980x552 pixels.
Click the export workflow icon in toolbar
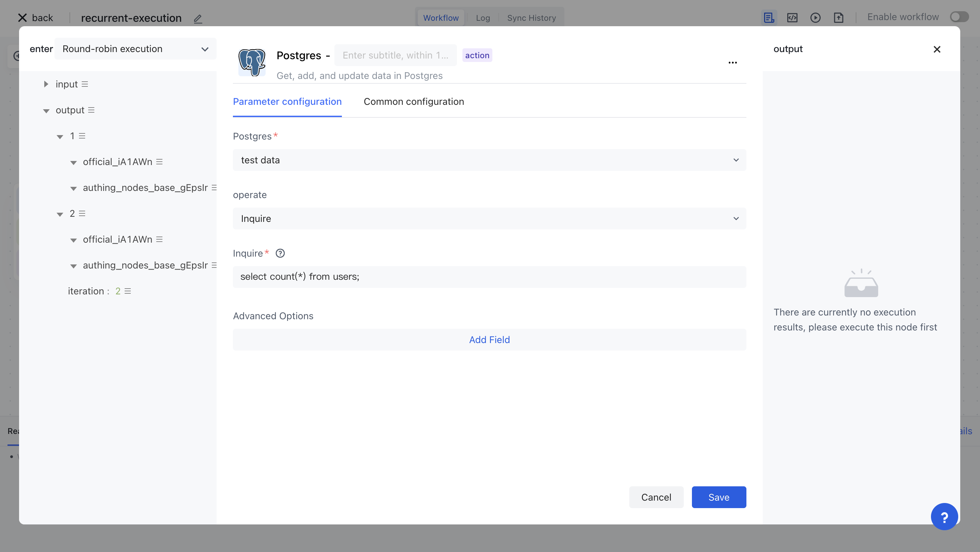tap(838, 17)
